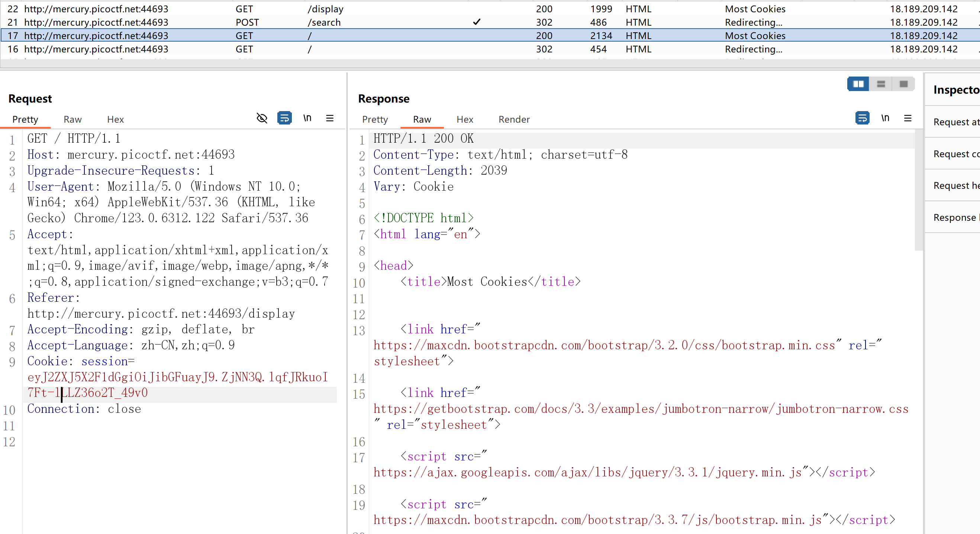Image resolution: width=980 pixels, height=534 pixels.
Task: Click Referer URL value in request
Action: click(161, 314)
